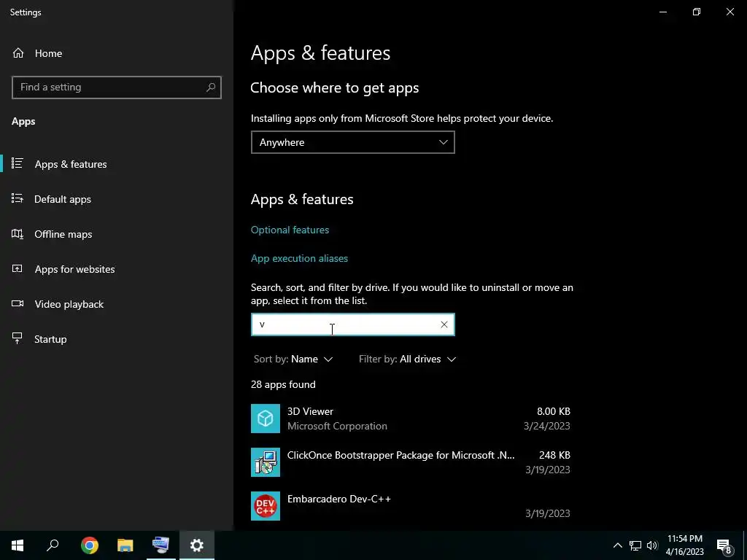The width and height of the screenshot is (747, 560).
Task: Open Offline maps section
Action: tap(63, 234)
